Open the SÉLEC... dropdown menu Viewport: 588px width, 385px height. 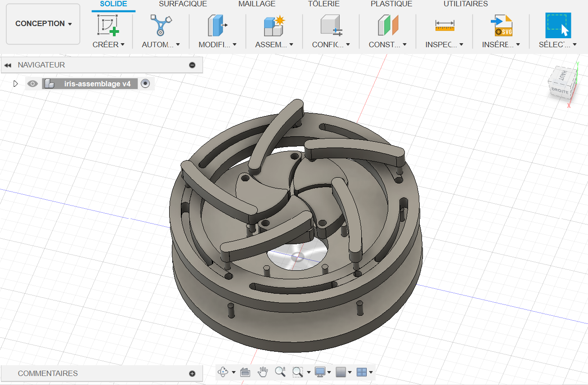(x=558, y=45)
